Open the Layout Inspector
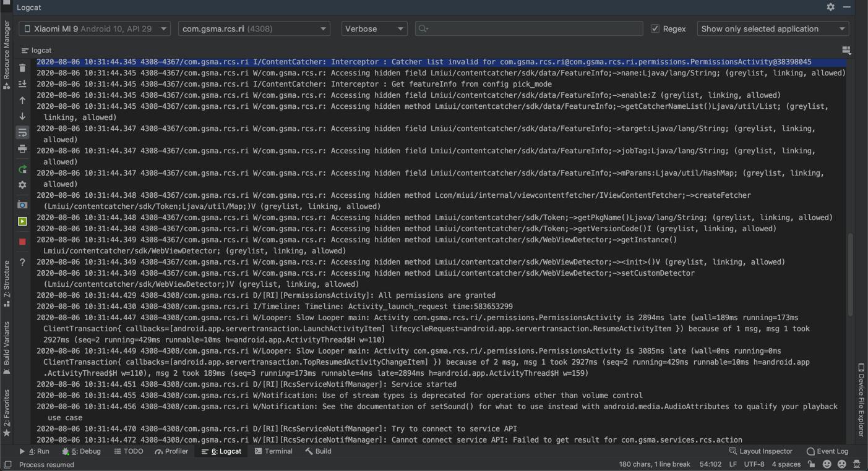The width and height of the screenshot is (868, 471). tap(761, 451)
